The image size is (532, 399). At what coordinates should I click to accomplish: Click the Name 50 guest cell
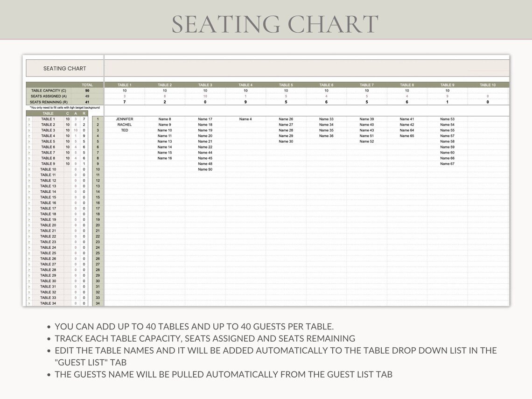205,169
